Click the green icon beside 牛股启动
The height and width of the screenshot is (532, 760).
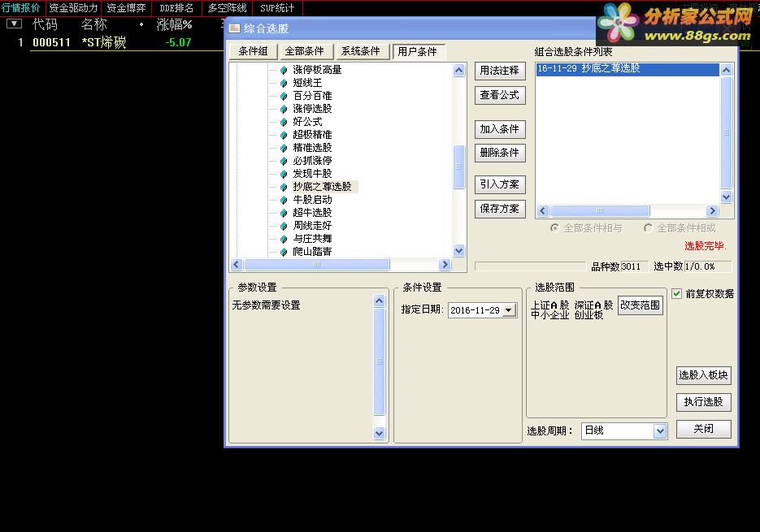point(284,200)
